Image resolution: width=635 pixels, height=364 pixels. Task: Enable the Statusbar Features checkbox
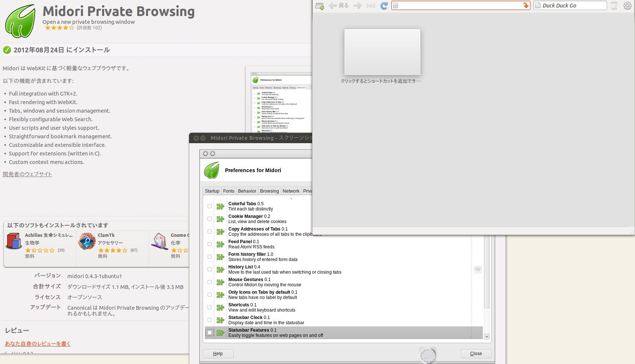click(x=209, y=333)
